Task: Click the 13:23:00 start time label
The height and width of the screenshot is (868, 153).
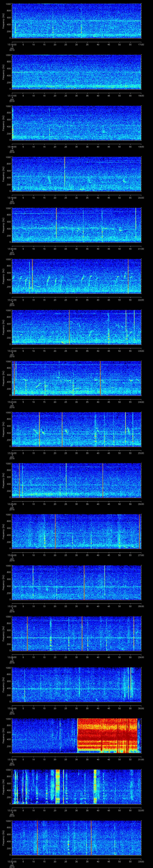Action: 12,402
